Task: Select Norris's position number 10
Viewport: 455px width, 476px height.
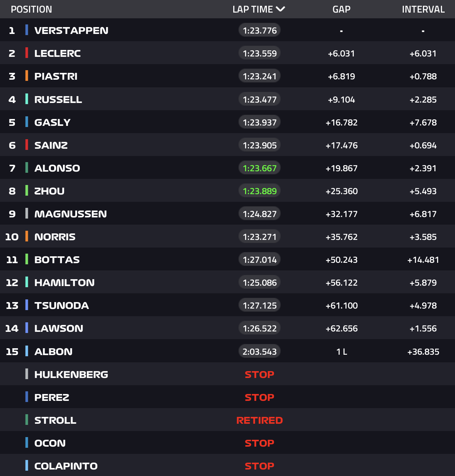Action: click(x=12, y=237)
